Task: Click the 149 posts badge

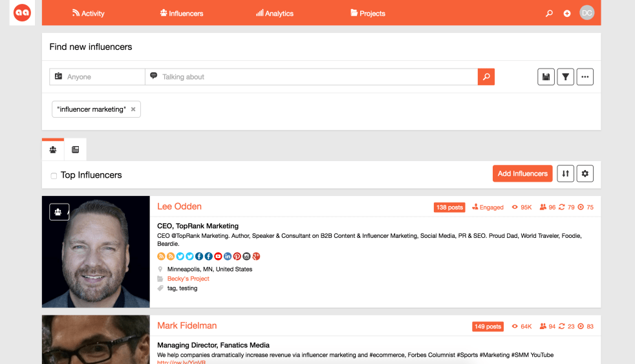Action: pos(488,327)
